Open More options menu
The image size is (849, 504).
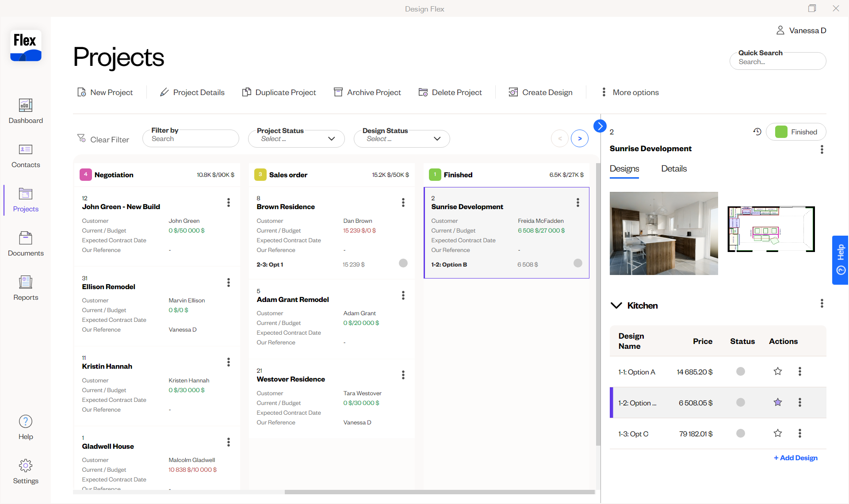pyautogui.click(x=630, y=92)
